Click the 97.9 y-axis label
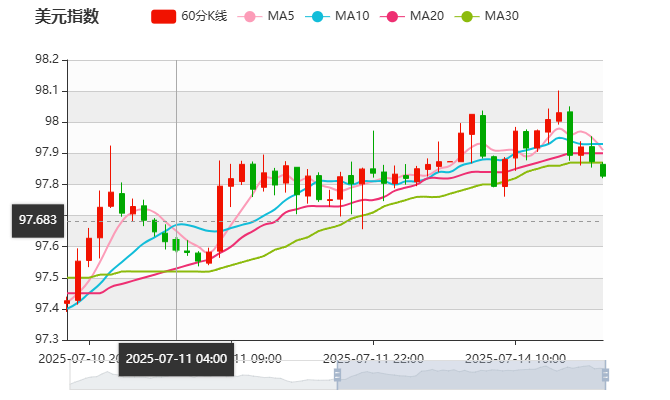The height and width of the screenshot is (400, 670). (x=47, y=153)
